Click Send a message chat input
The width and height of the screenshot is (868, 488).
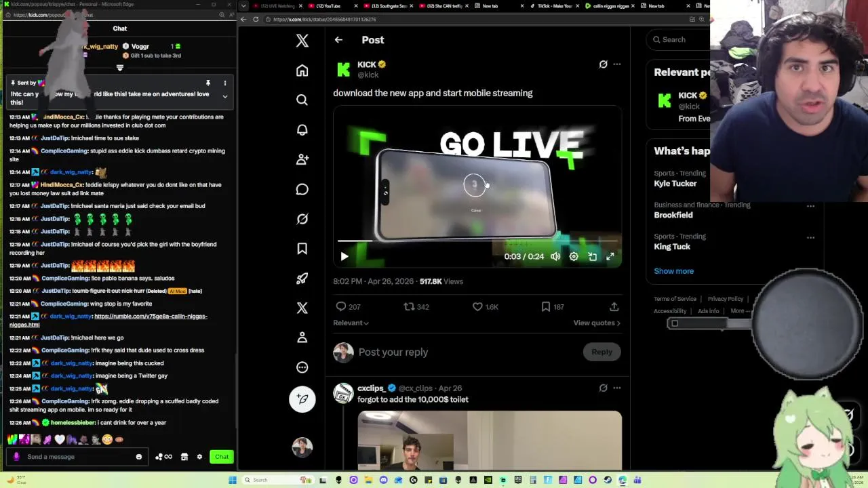click(x=78, y=457)
